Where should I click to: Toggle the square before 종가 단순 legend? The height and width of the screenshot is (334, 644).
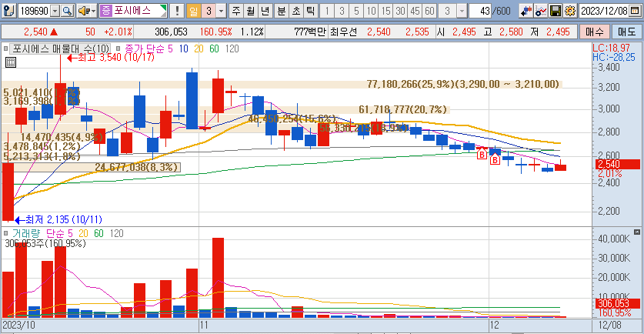tap(118, 49)
